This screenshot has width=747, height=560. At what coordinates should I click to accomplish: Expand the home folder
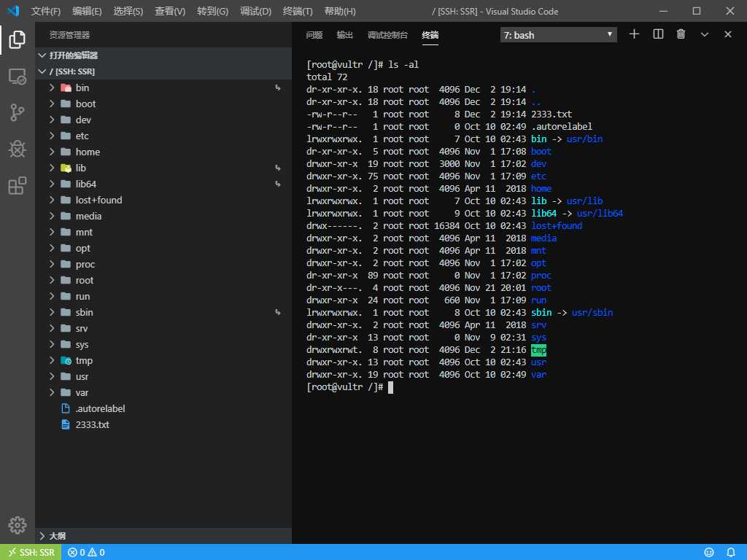click(x=163, y=152)
